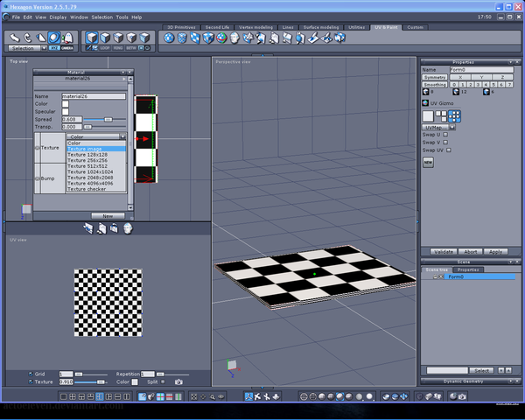Click the first cube selection-mode icon

92,38
